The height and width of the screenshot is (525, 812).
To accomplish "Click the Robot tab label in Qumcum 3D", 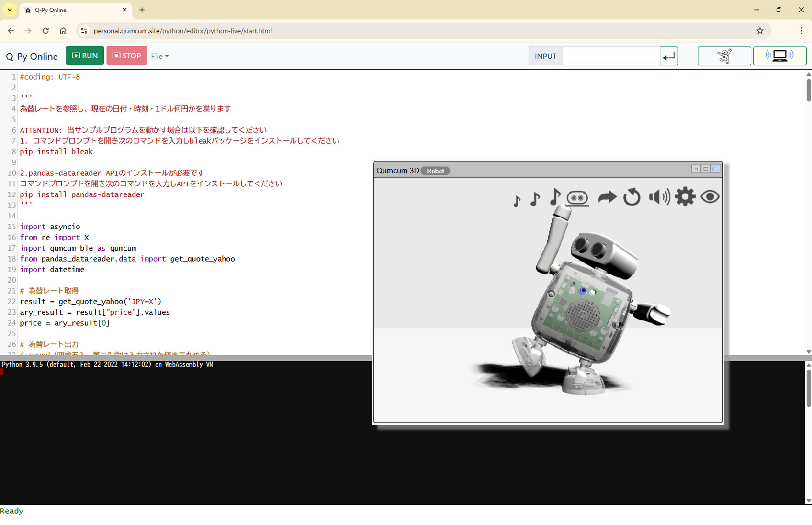I will pos(435,171).
